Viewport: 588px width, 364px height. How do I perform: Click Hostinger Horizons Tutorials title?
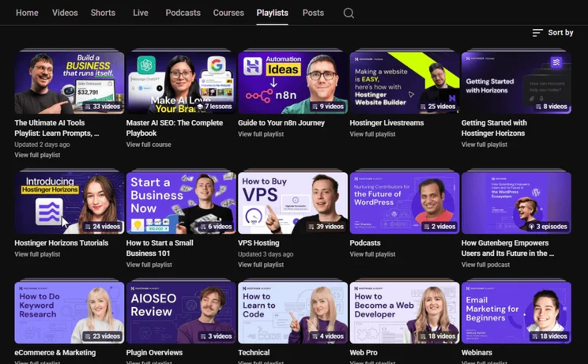click(x=62, y=243)
